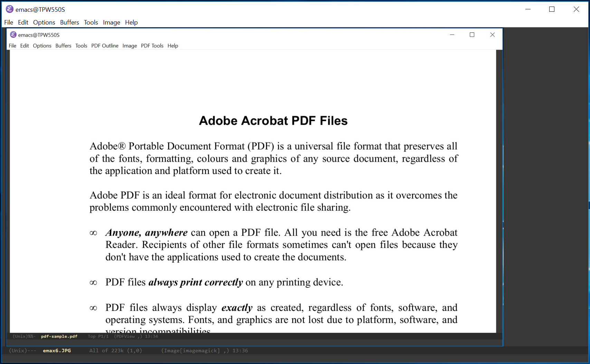Viewport: 590px width, 364px height.
Task: Click the 13:34 time in inner mode line
Action: (x=151, y=336)
